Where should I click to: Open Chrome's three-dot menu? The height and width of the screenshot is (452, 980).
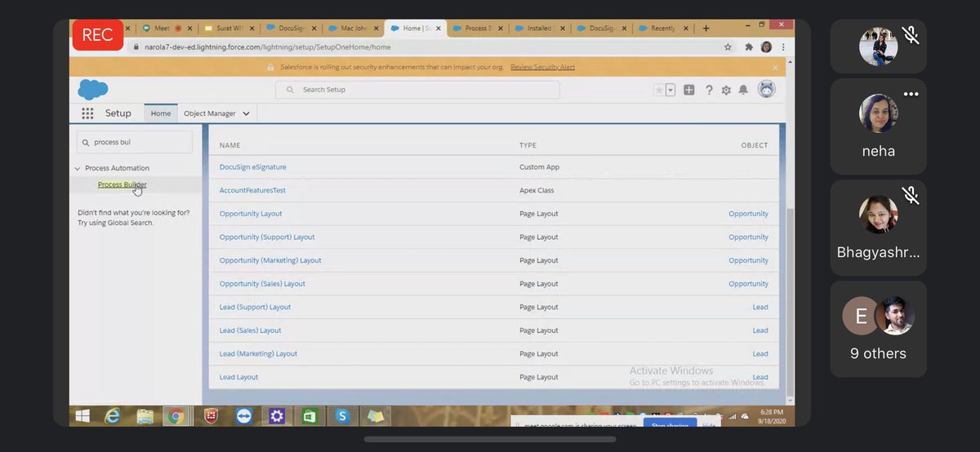click(783, 47)
